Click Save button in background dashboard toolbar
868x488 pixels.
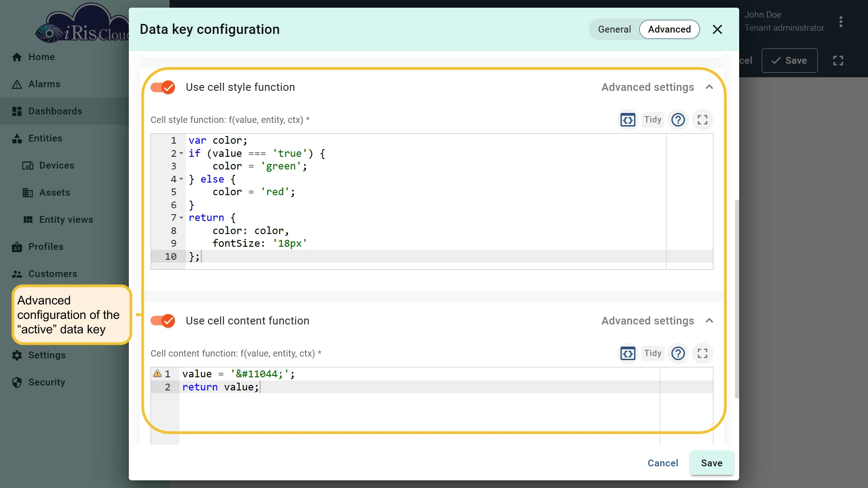(789, 61)
